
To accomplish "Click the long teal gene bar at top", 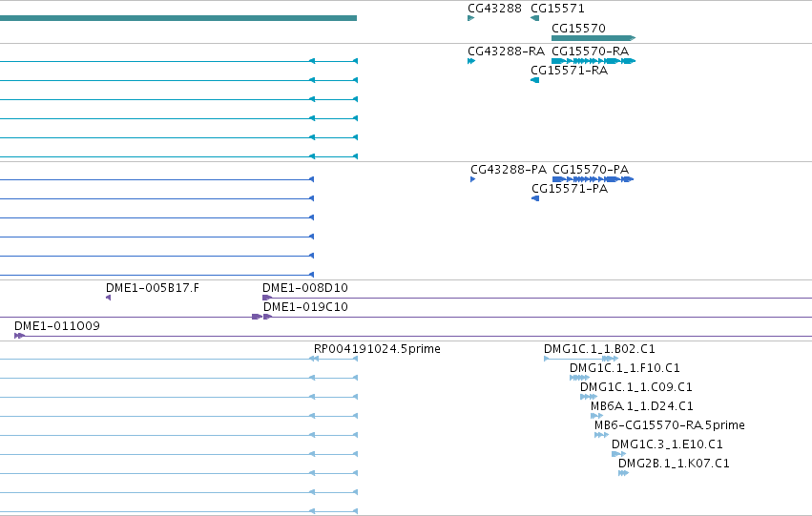I will 178,18.
